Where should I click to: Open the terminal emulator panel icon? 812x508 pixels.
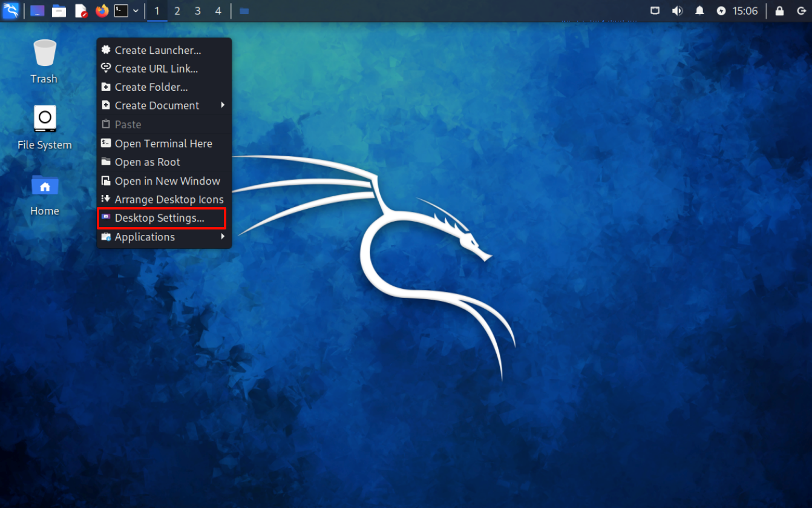point(122,11)
